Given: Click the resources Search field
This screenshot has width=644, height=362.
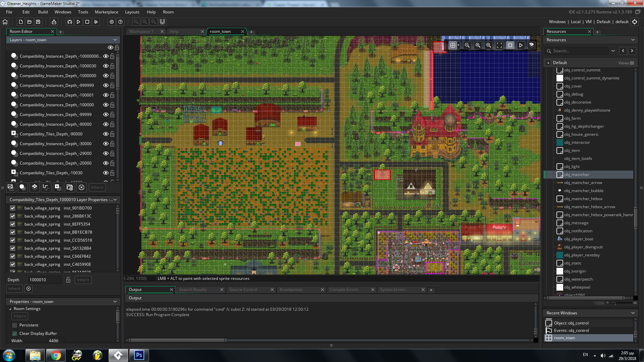Looking at the screenshot, I should click(x=579, y=51).
